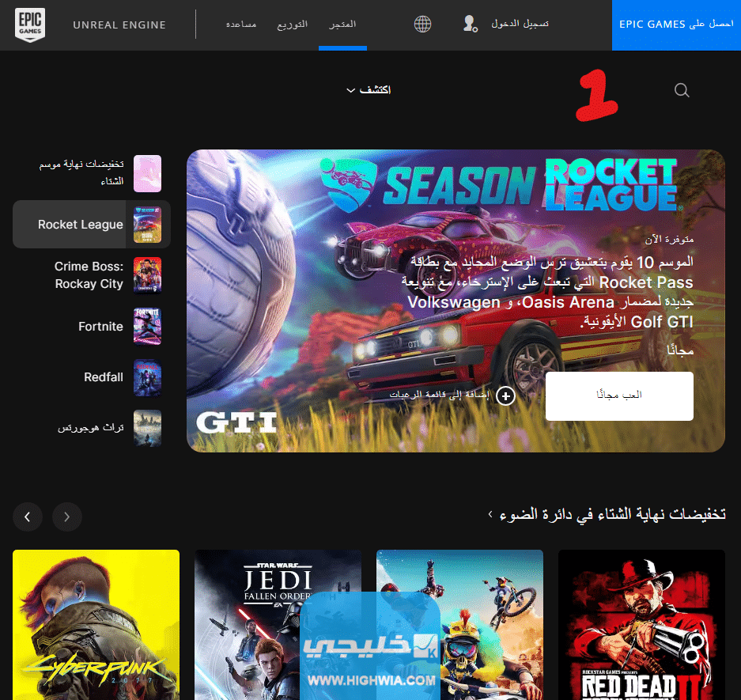Click إضافة إلى قائمة الرغبات wishlist text
This screenshot has width=741, height=700.
click(x=439, y=395)
